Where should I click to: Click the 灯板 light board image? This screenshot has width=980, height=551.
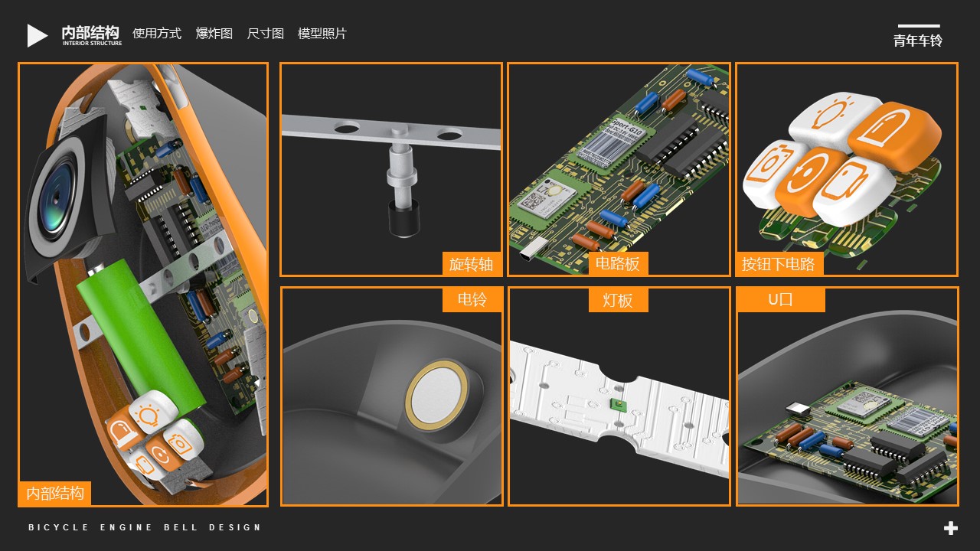[619, 396]
